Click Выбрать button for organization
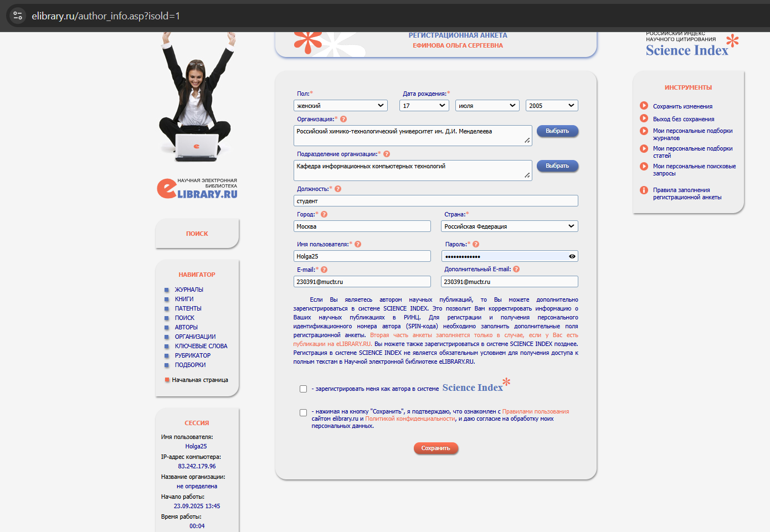Viewport: 770px width, 532px height. click(557, 131)
